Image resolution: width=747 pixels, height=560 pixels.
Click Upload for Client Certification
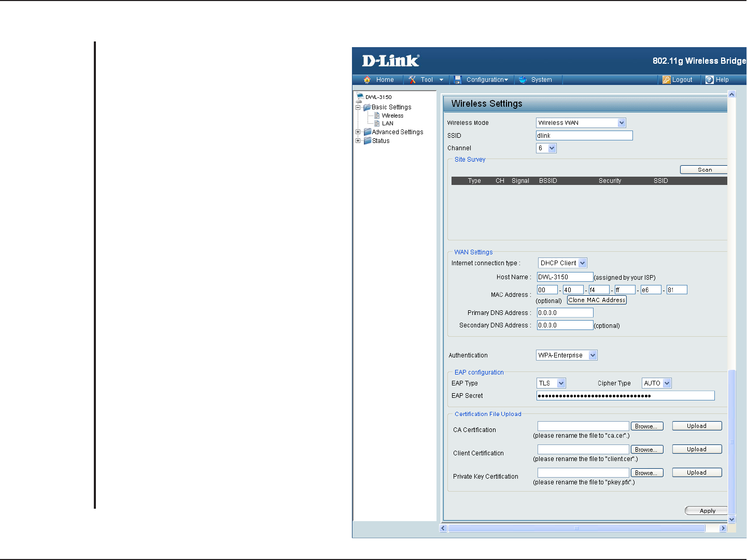(697, 449)
